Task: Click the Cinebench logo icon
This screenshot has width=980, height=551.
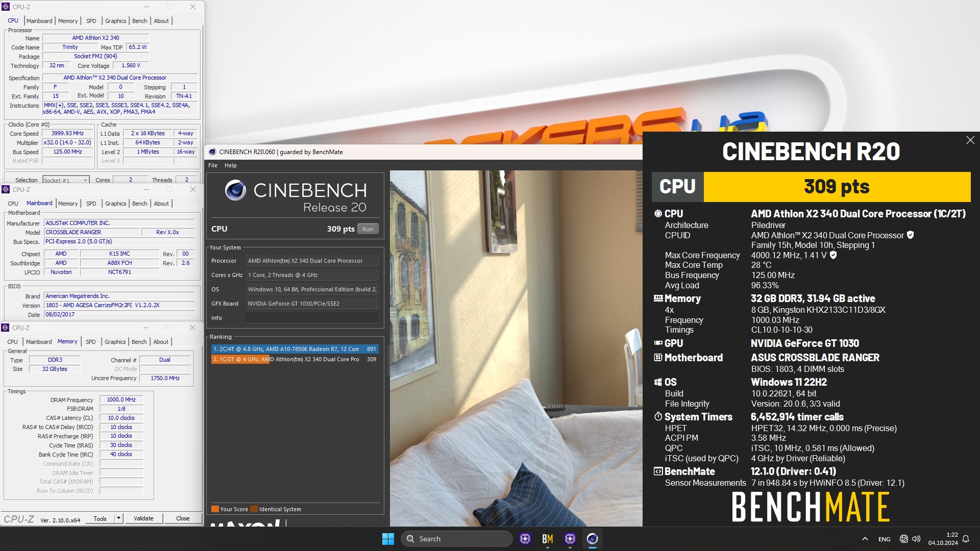Action: [235, 190]
